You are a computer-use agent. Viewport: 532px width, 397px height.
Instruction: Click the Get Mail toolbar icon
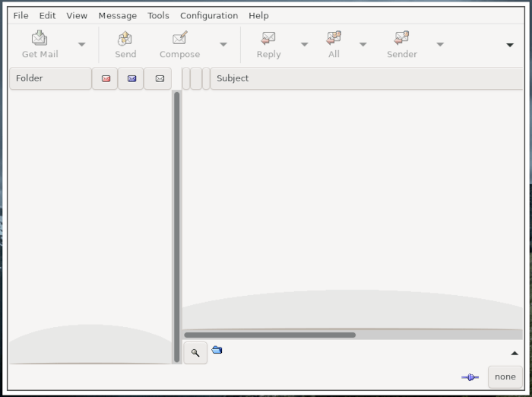[40, 38]
